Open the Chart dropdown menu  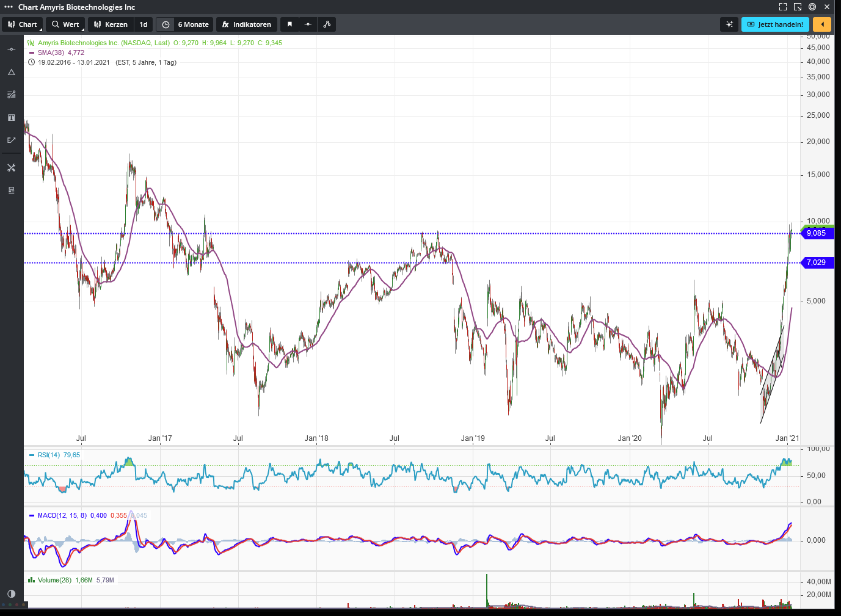[23, 24]
